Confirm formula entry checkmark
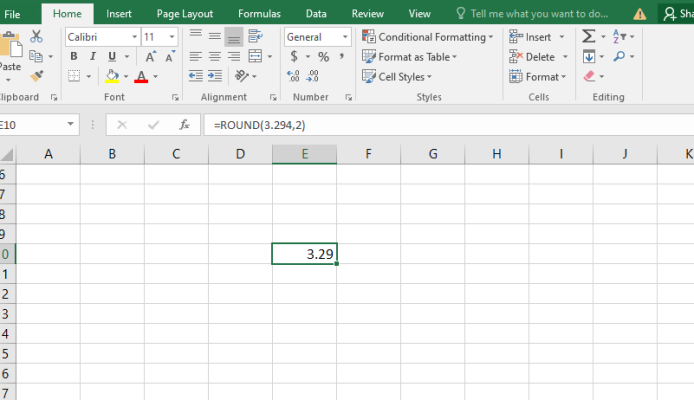The height and width of the screenshot is (400, 694). point(154,125)
